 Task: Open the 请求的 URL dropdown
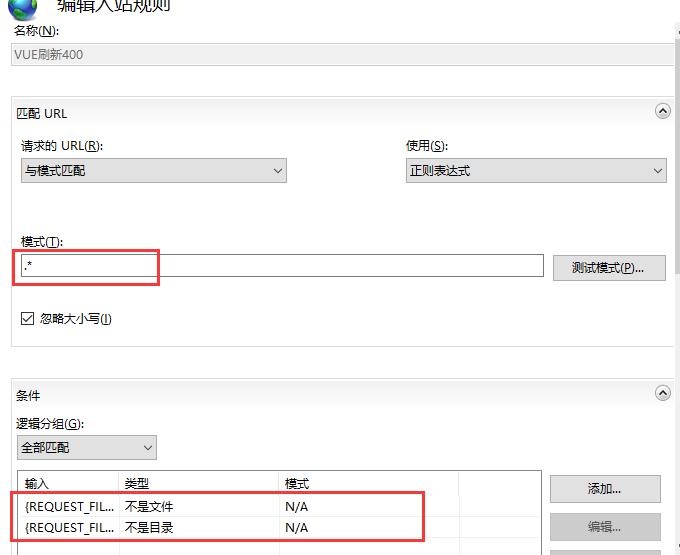point(154,170)
